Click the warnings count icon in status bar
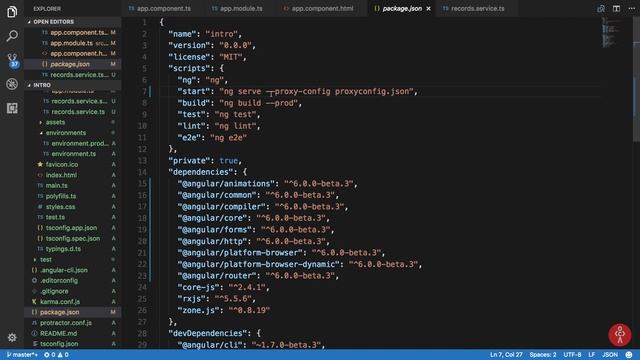The height and width of the screenshot is (360, 640). 63,355
